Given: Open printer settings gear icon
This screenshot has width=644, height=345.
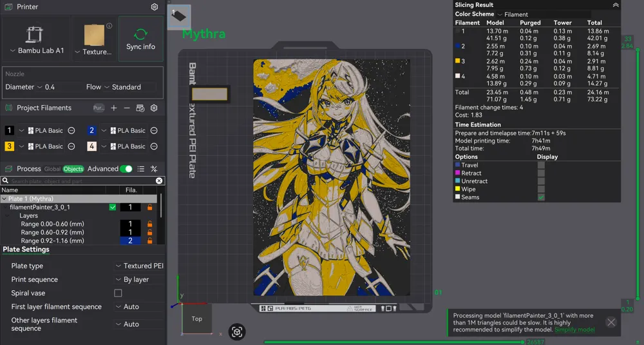Looking at the screenshot, I should coord(155,7).
